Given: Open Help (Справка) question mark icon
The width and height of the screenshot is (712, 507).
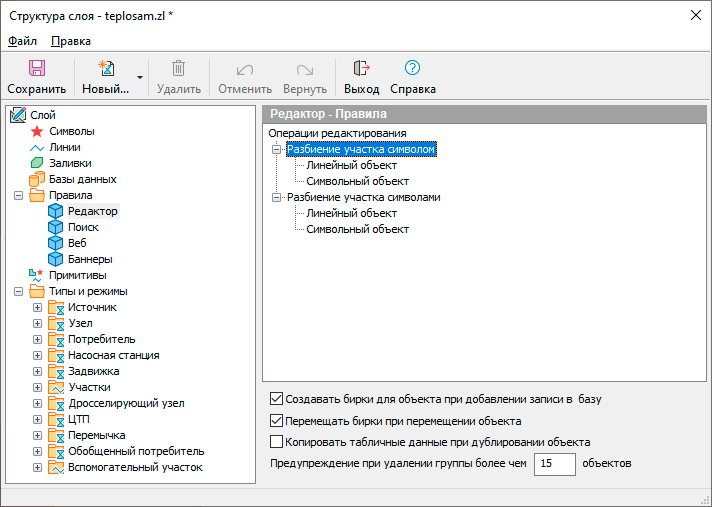Looking at the screenshot, I should pos(412,69).
